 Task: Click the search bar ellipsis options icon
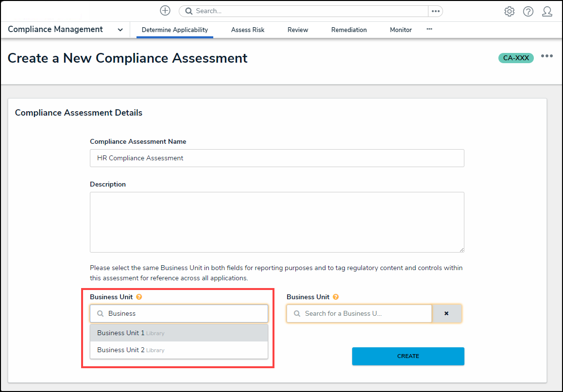point(435,11)
